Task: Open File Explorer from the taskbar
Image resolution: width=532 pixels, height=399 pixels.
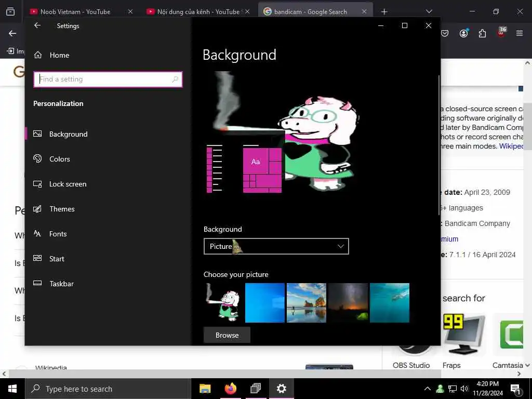Action: click(205, 389)
